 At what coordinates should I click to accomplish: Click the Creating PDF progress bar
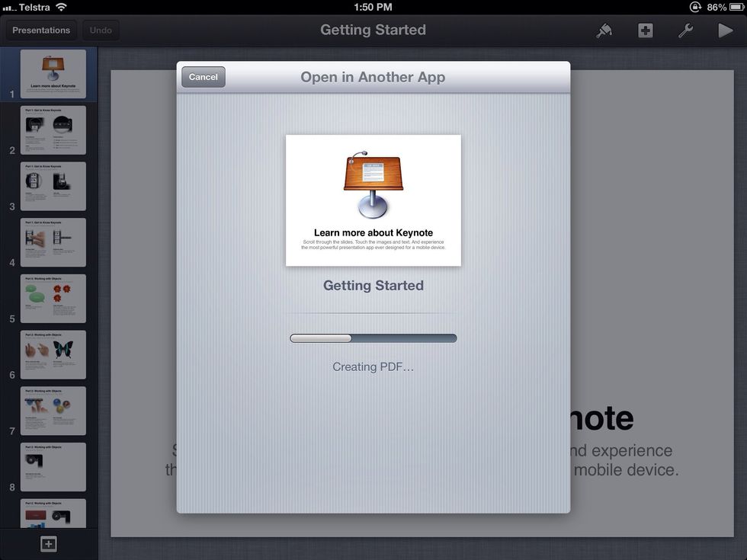point(373,338)
